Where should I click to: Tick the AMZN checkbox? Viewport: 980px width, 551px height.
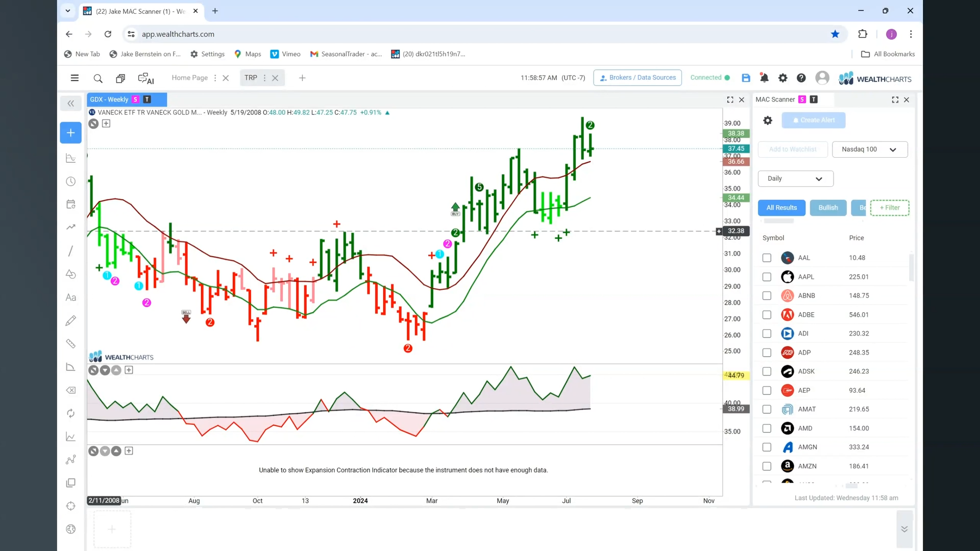click(x=767, y=466)
